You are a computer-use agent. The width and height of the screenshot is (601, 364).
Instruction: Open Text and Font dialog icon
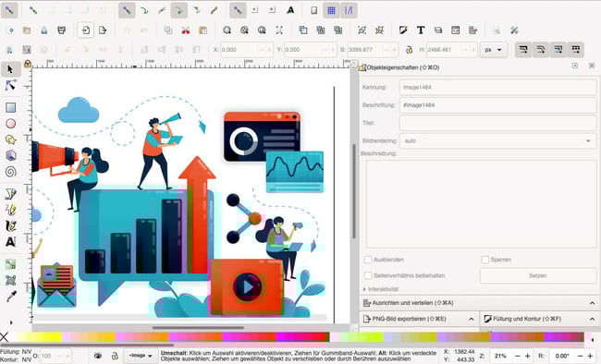421,30
